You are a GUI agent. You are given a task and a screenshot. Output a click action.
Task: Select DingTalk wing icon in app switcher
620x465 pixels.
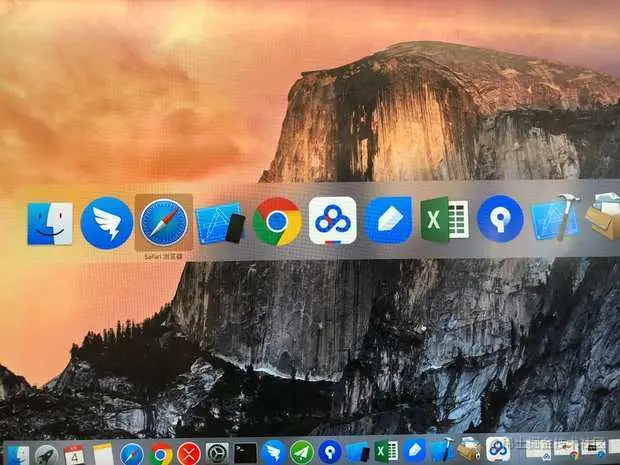107,223
